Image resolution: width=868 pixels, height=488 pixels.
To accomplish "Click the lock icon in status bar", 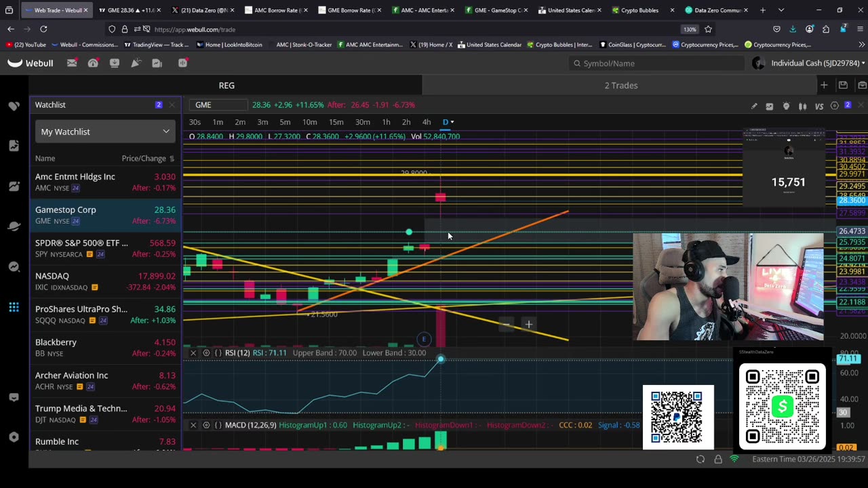I will click(x=718, y=459).
